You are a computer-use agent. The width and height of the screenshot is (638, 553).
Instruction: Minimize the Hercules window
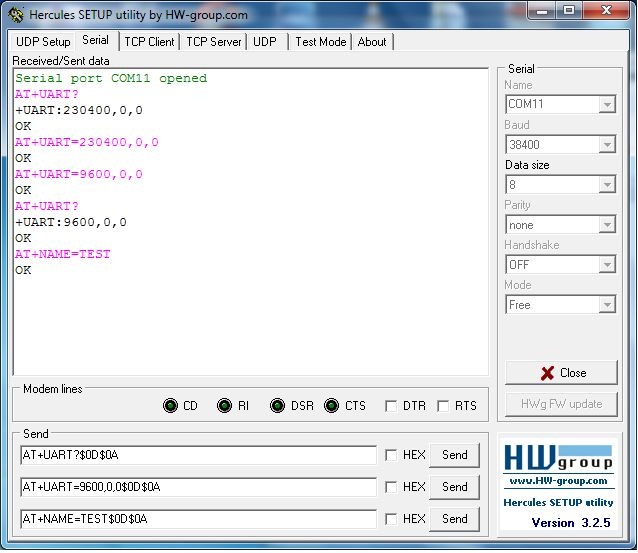pos(542,11)
